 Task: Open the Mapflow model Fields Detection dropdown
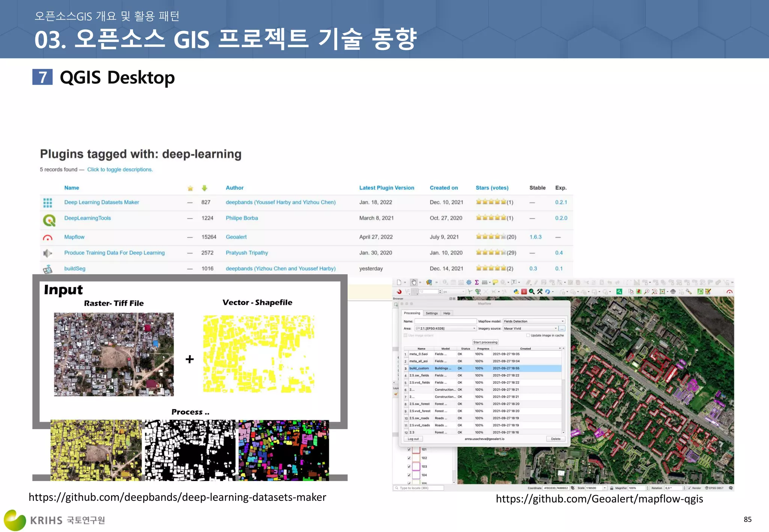click(x=534, y=322)
